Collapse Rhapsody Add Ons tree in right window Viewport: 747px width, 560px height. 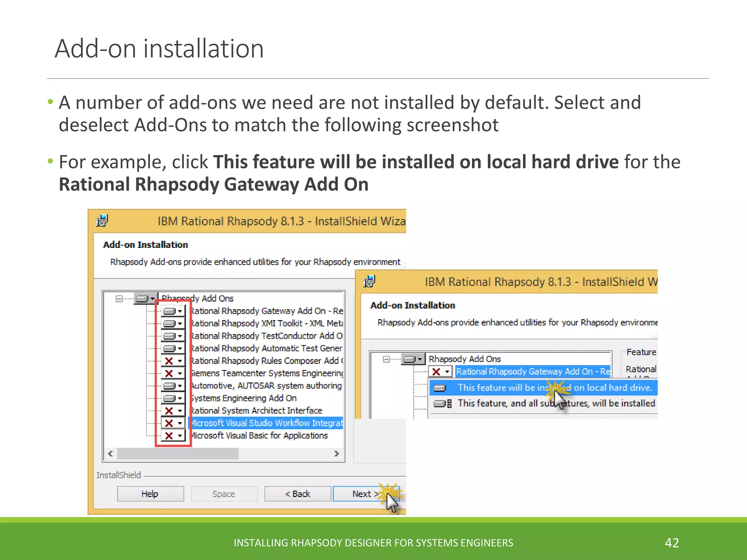386,359
